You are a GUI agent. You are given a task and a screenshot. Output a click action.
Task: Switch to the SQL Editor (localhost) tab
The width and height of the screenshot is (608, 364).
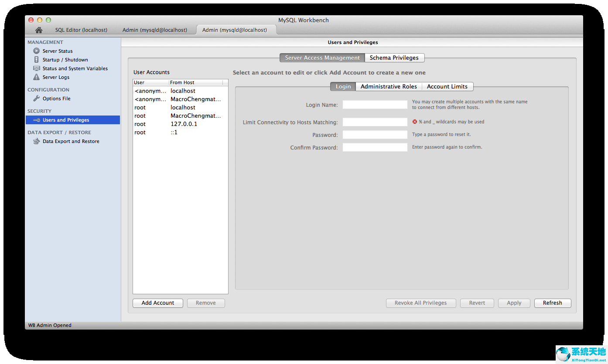point(81,30)
